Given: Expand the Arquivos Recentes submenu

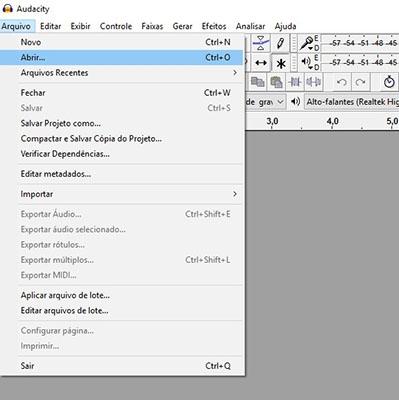Looking at the screenshot, I should point(123,73).
